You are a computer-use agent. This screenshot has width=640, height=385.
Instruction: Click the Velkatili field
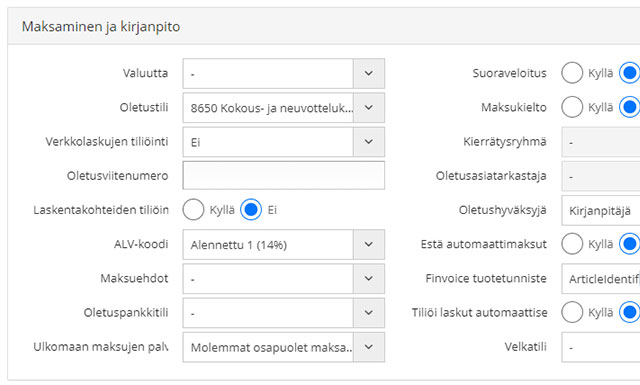pos(601,347)
